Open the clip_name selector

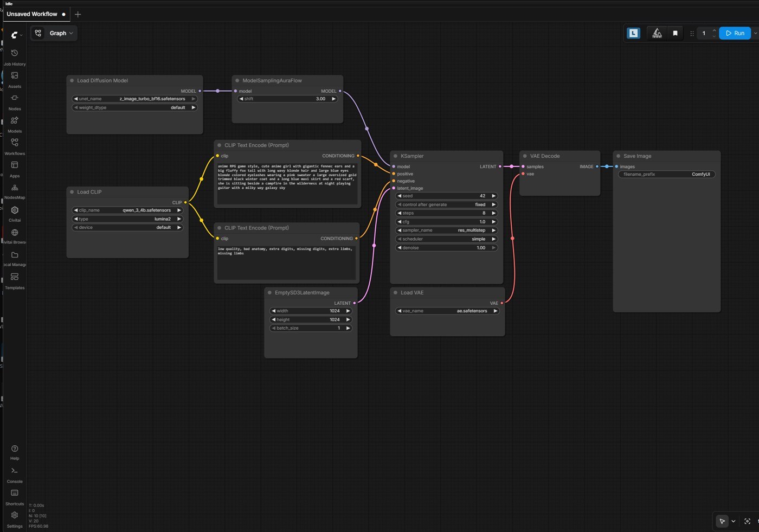click(x=127, y=210)
